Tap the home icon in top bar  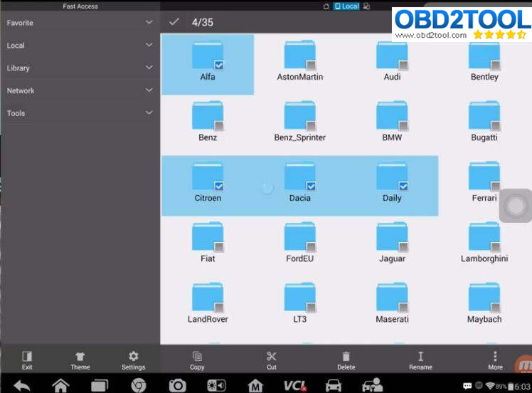coord(326,6)
